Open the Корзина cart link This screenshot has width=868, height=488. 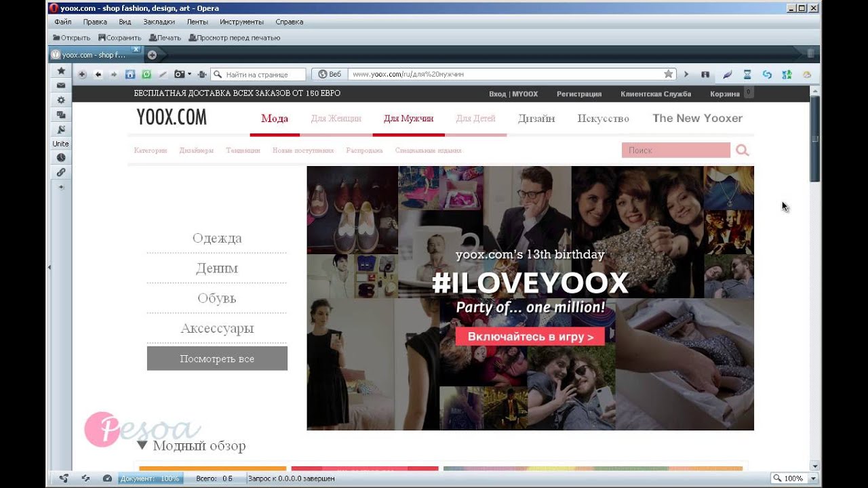click(725, 94)
